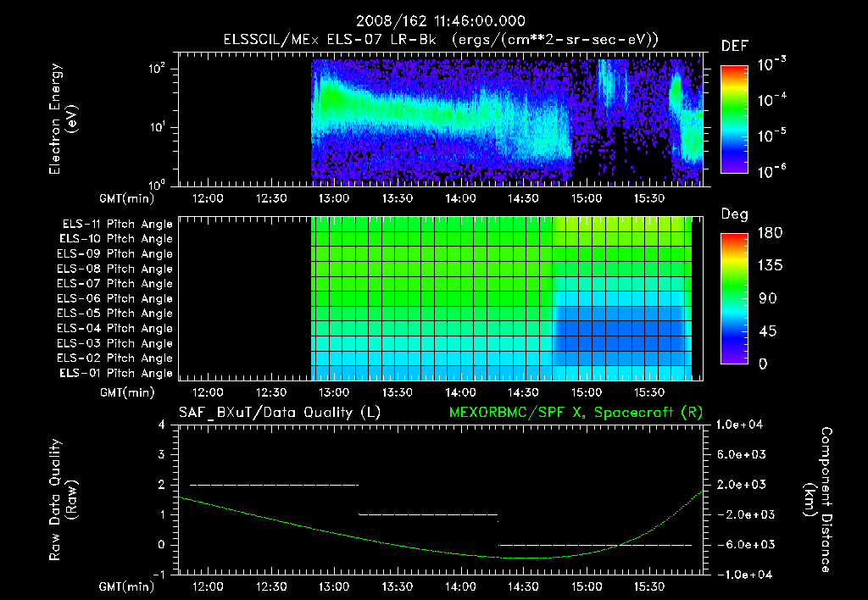The image size is (868, 600).
Task: Click the ELS-08 Pitch Angle row label
Action: coord(115,269)
